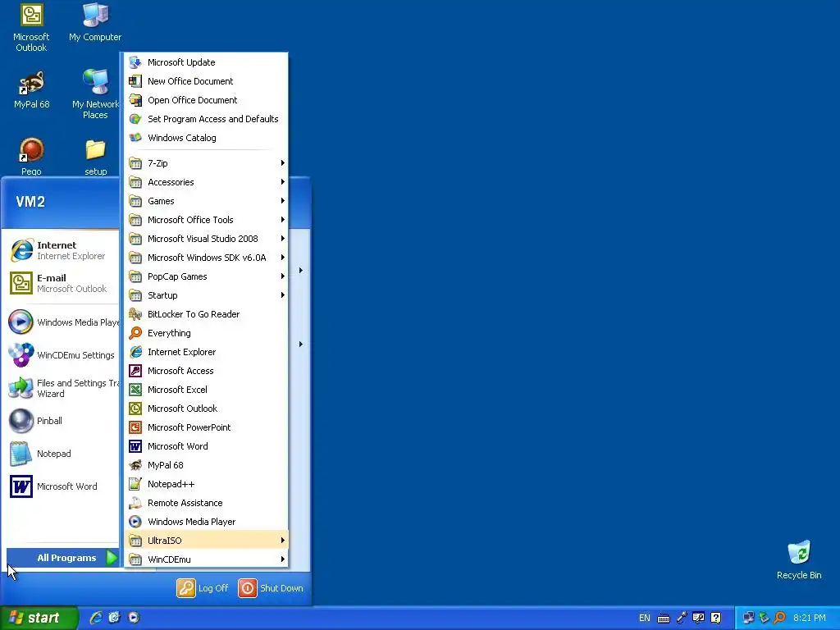
Task: Select Open Office Document entry
Action: click(206, 100)
